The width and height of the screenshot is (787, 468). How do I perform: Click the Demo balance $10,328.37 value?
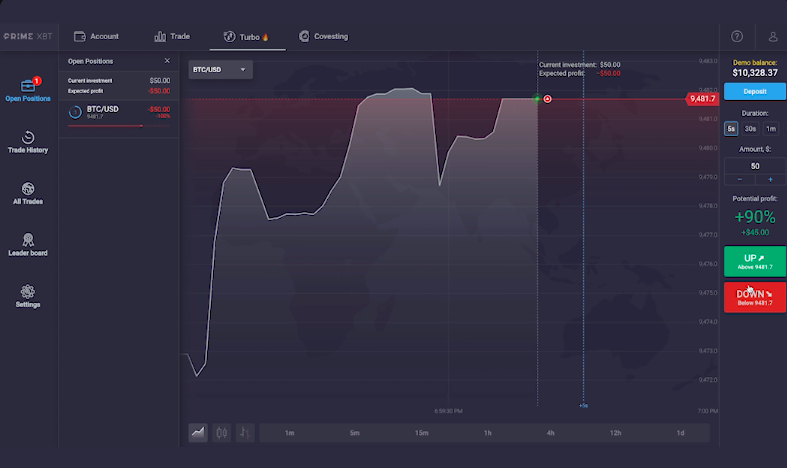[755, 73]
